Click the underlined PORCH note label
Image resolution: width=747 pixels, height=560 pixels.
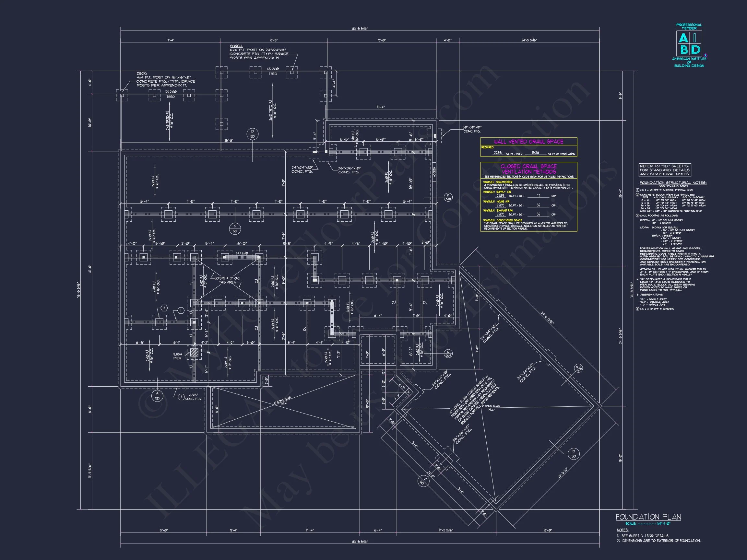point(237,46)
